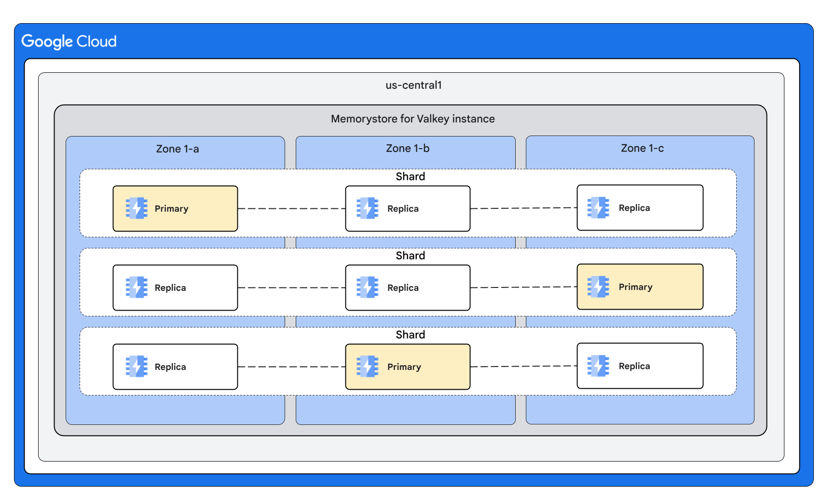Collapse the middle Shard container

click(x=410, y=256)
